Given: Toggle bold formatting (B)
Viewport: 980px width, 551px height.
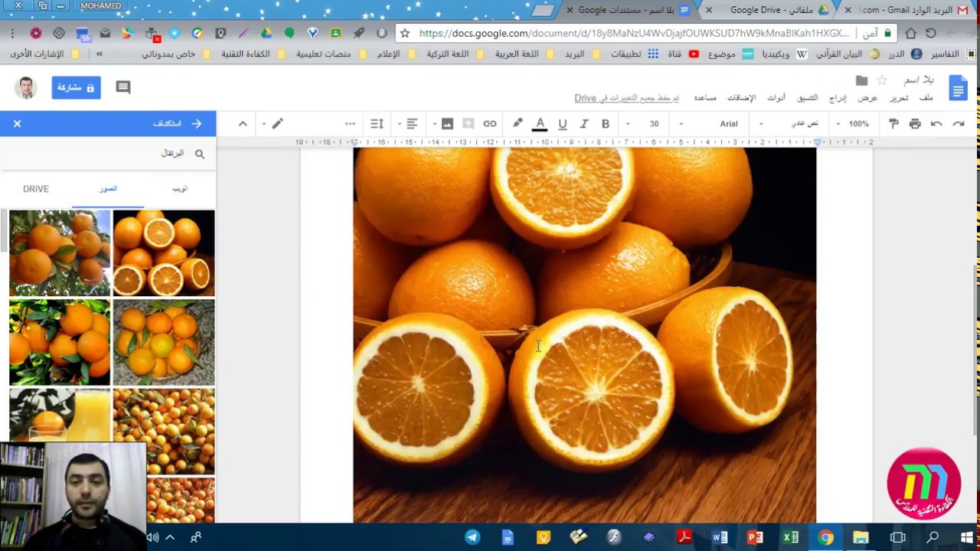Looking at the screenshot, I should pos(605,124).
